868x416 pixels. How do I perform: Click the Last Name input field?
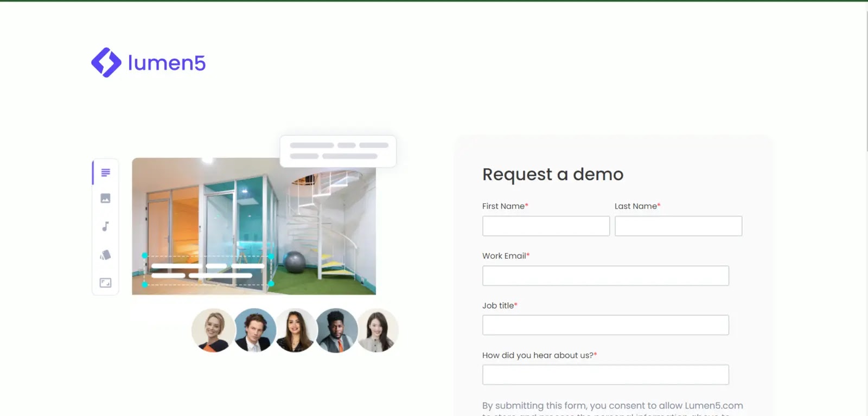point(678,226)
